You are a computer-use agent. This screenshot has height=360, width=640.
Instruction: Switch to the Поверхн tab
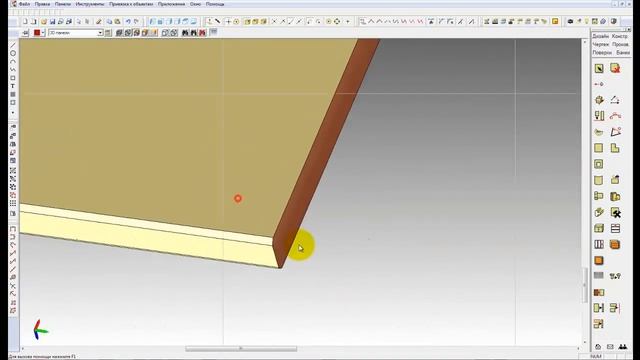[602, 53]
